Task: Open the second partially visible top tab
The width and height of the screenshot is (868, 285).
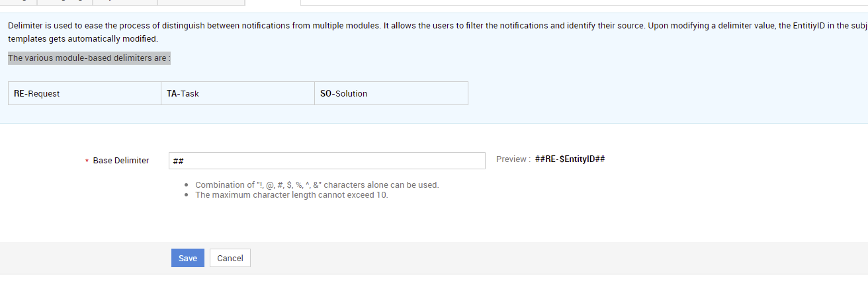Action: pos(65,2)
